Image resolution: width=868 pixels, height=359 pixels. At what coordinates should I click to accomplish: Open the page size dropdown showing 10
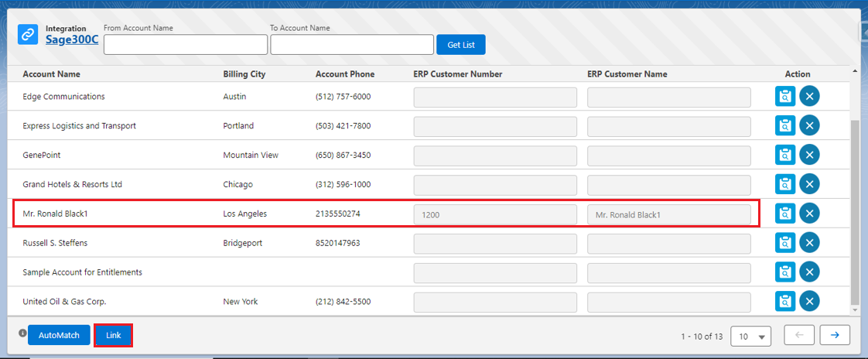coord(750,337)
